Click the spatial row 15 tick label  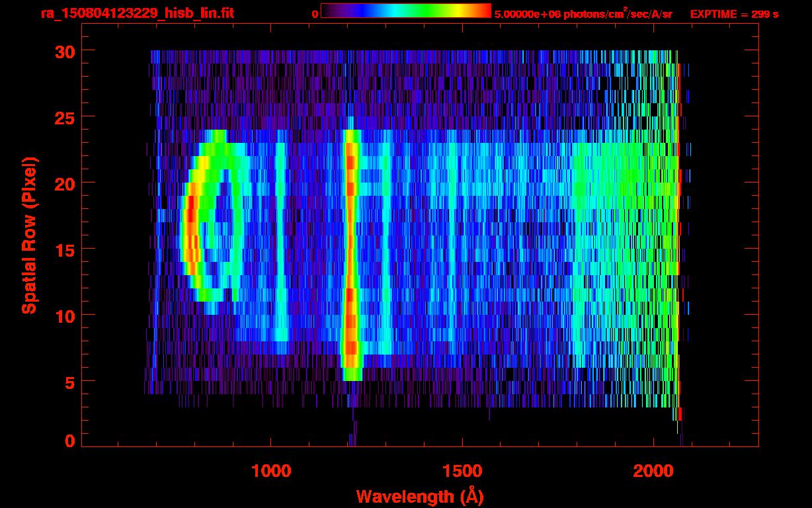pos(64,249)
